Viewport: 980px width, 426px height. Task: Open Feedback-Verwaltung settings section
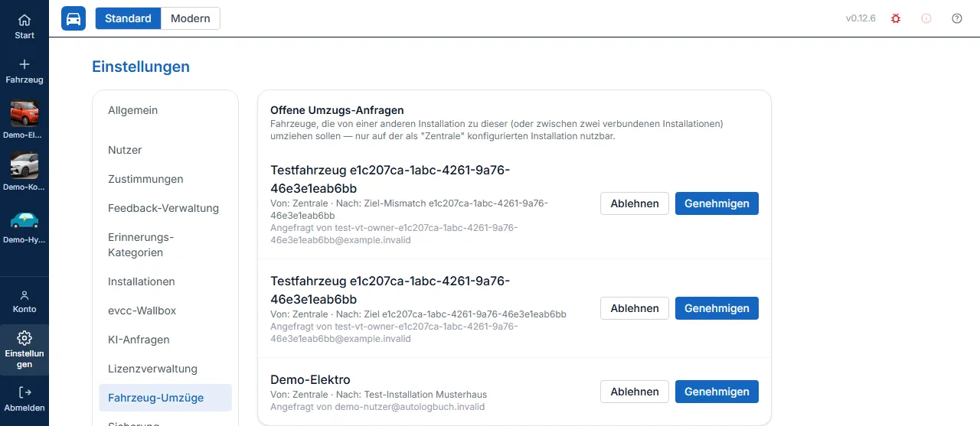(165, 208)
